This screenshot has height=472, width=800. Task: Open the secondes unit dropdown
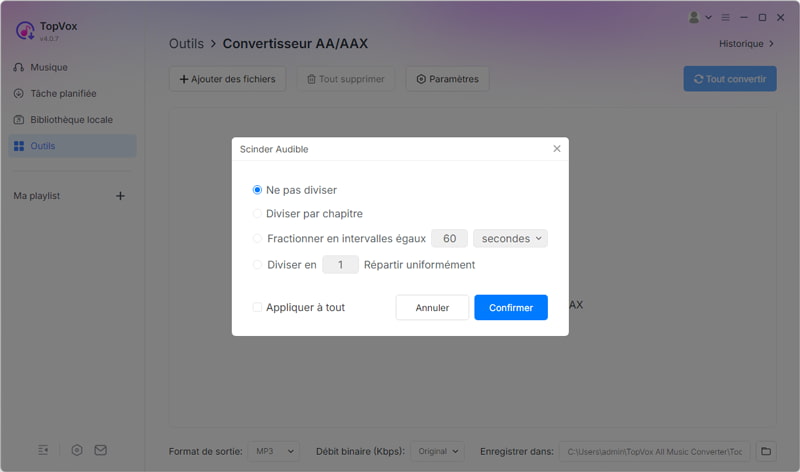[510, 239]
